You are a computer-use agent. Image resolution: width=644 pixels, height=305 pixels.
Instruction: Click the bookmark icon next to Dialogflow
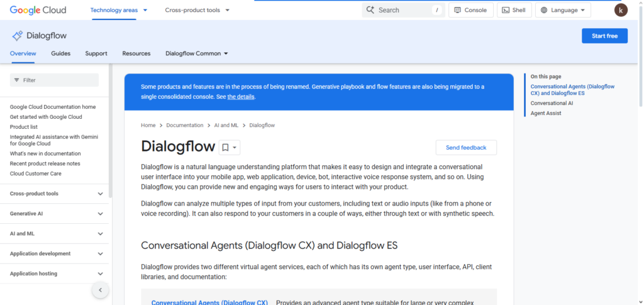(x=226, y=148)
